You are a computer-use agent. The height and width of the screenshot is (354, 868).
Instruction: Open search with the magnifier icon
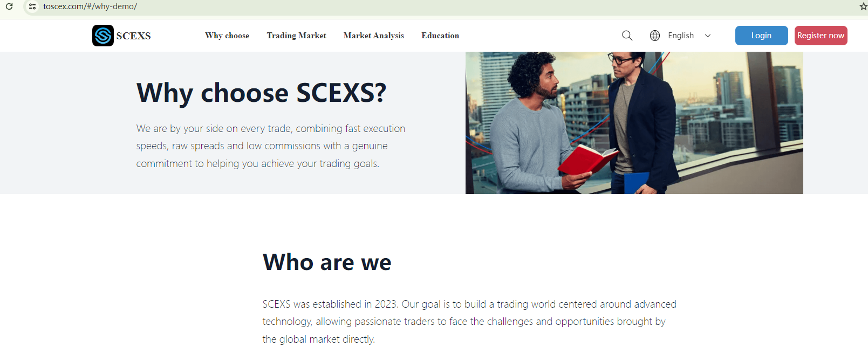click(x=627, y=36)
